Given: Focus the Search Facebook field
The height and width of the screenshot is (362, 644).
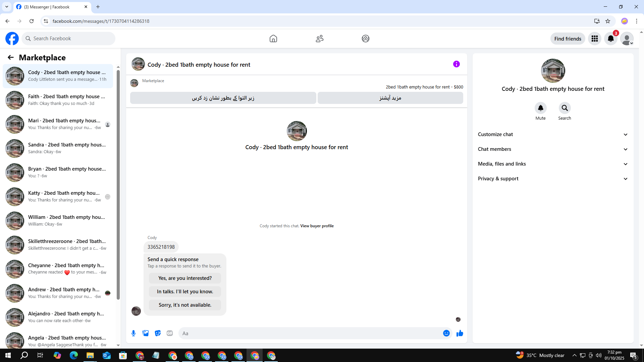Looking at the screenshot, I should 68,39.
